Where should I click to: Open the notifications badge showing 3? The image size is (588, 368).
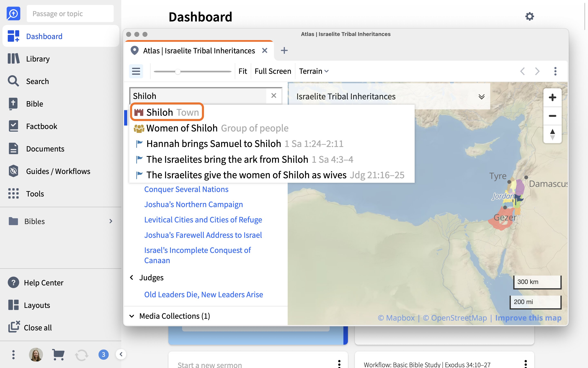(x=104, y=355)
